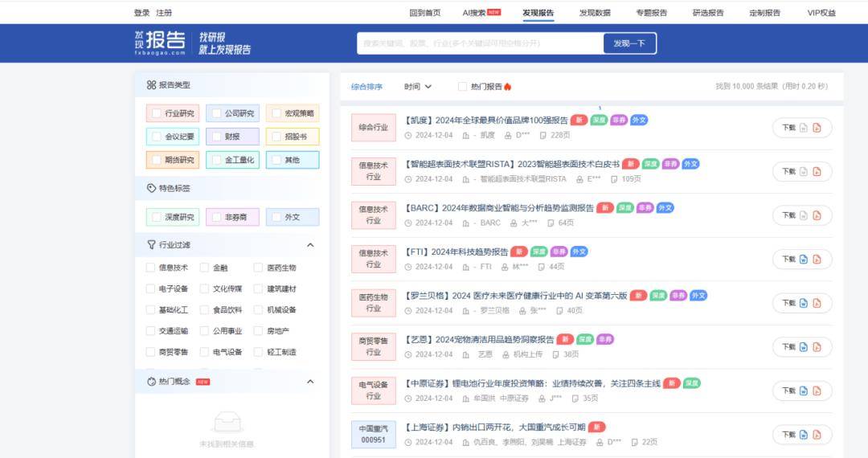Viewport: 868px width, 458px height.
Task: Click the 下载 button in the BARC row
Action: [802, 215]
